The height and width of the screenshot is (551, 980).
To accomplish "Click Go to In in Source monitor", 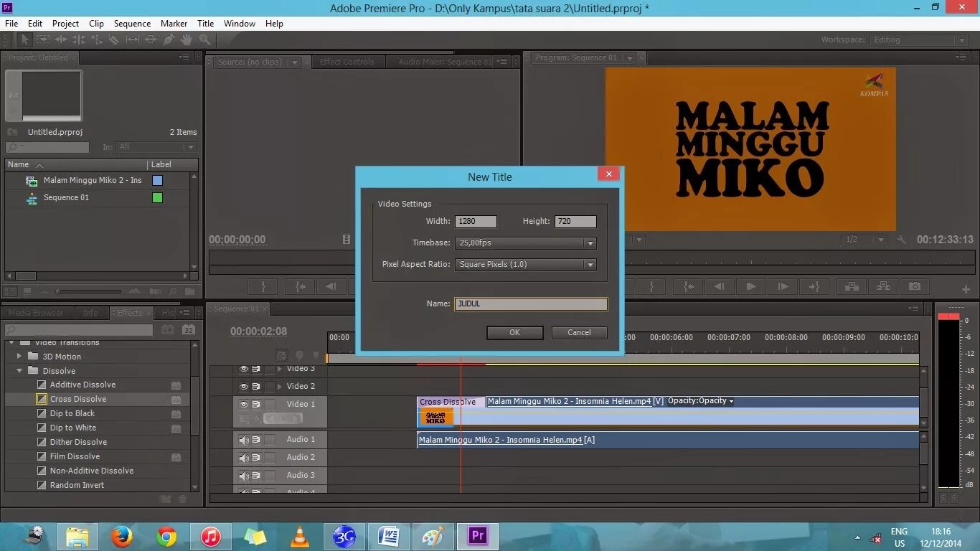I will tap(301, 286).
